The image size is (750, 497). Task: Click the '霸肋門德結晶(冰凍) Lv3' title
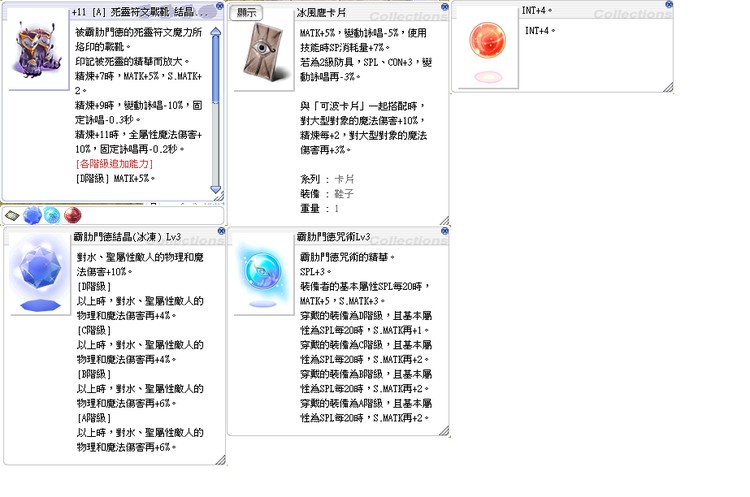click(127, 237)
